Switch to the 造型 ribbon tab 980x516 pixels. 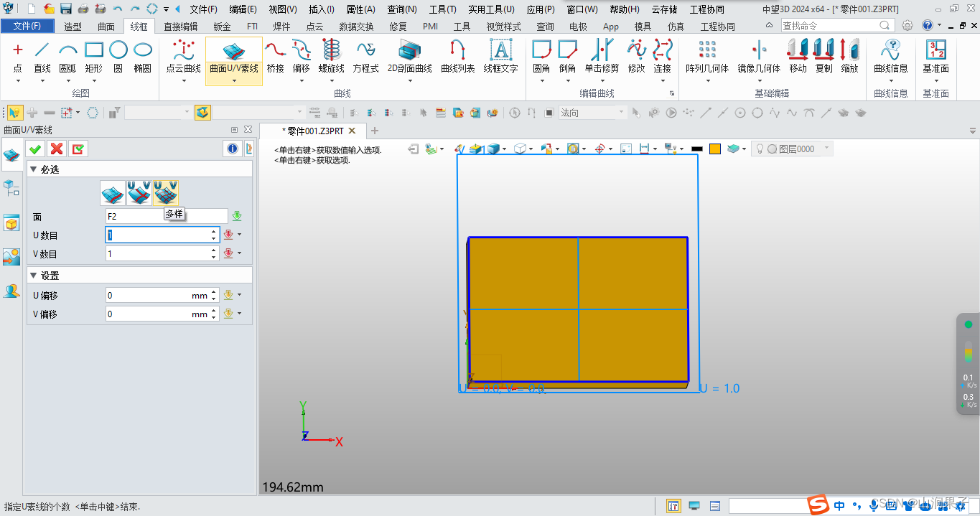tap(73, 26)
